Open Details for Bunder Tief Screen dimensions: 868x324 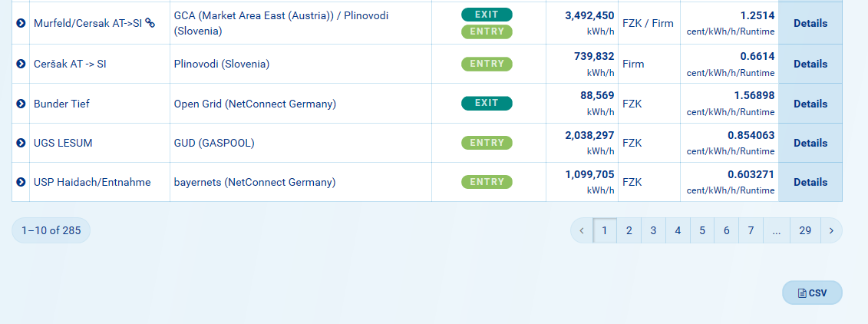pyautogui.click(x=810, y=104)
